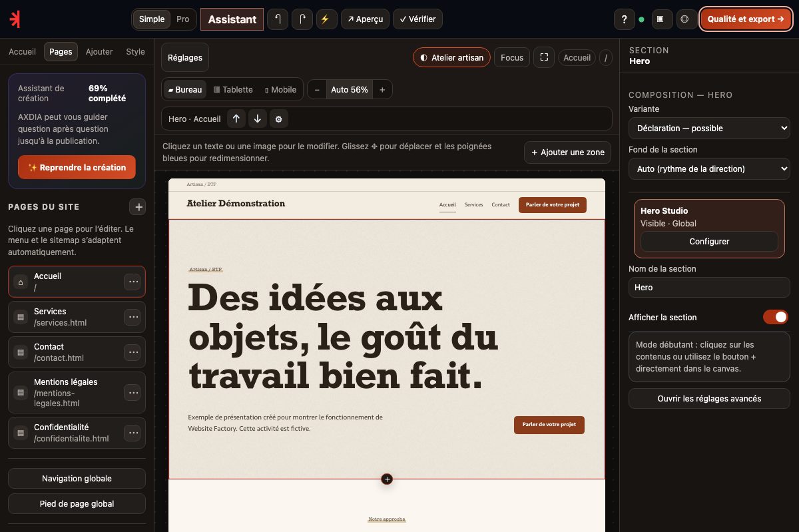Open the Accueil tab in the left sidebar
The height and width of the screenshot is (532, 799).
(x=22, y=51)
